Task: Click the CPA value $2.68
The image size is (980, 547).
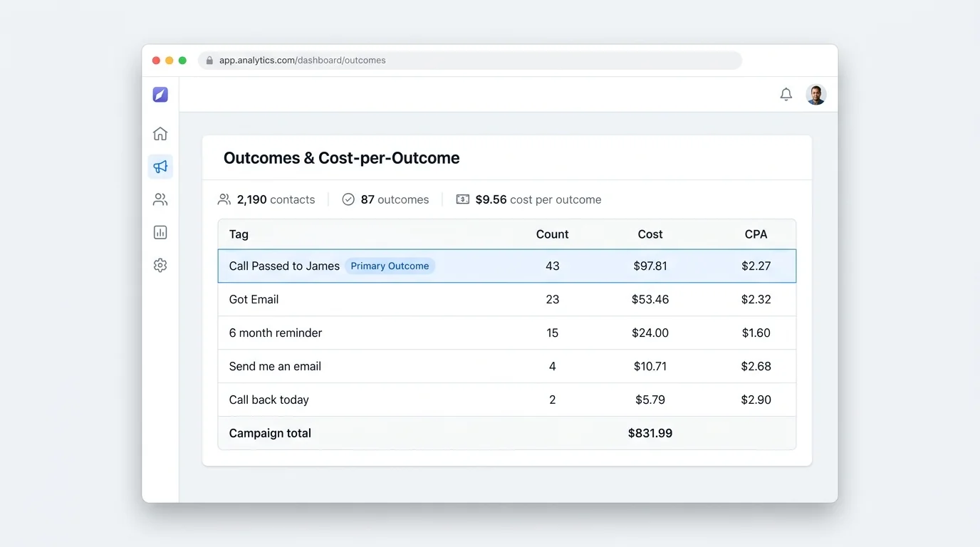Action: (x=756, y=366)
